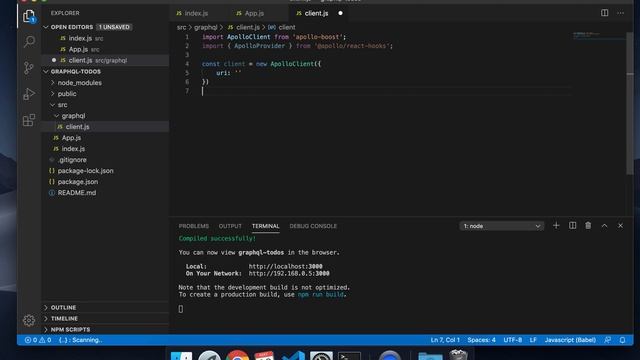Change language mode Javascript (Babel)
This screenshot has height=360, width=640.
click(570, 340)
